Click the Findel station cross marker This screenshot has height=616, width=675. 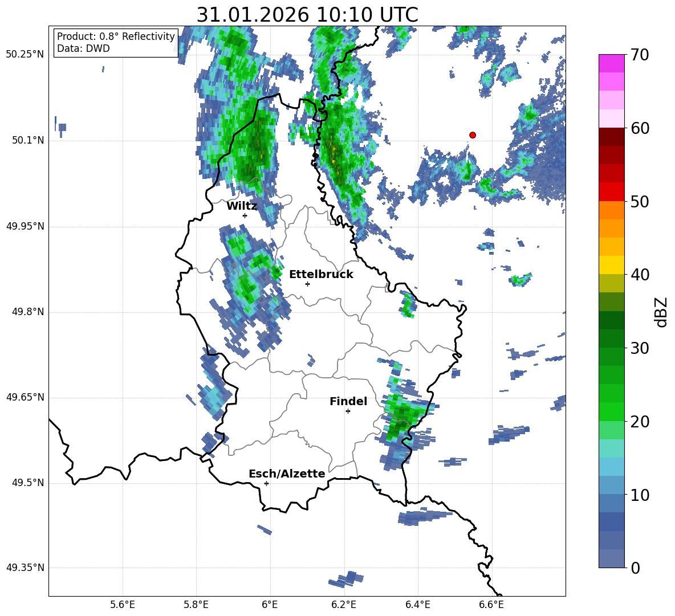tap(348, 411)
